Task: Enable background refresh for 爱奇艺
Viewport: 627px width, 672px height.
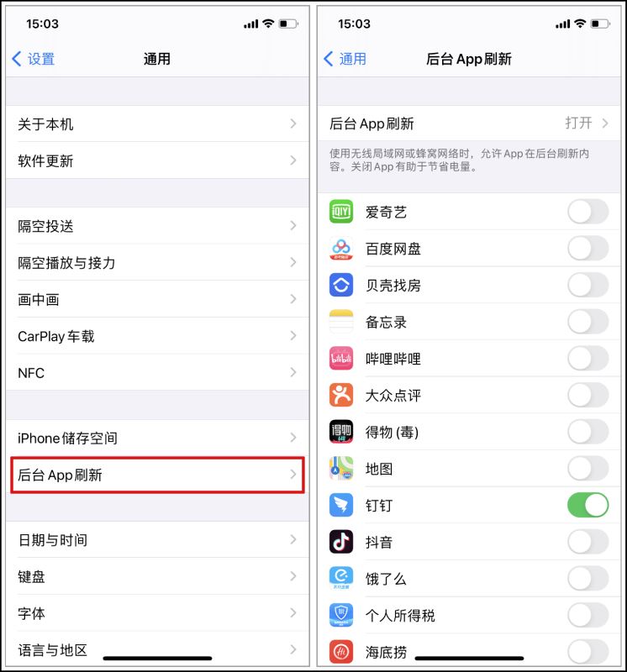Action: 587,212
